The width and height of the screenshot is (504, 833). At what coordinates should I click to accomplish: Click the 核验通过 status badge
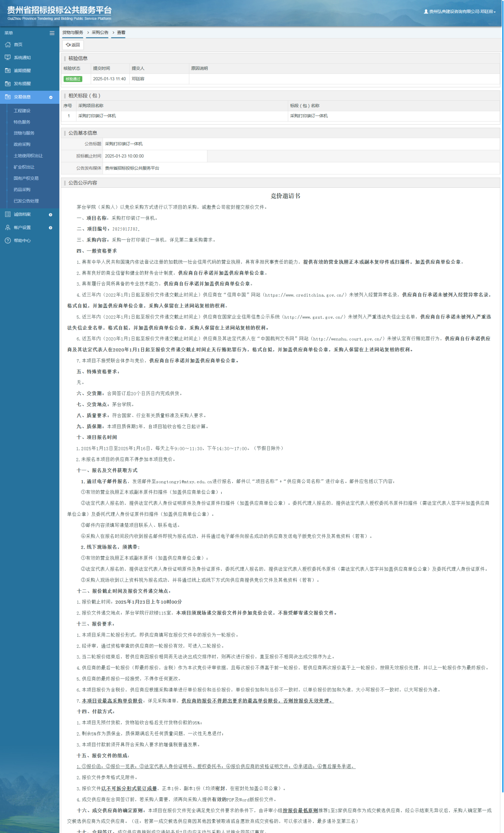(x=73, y=79)
